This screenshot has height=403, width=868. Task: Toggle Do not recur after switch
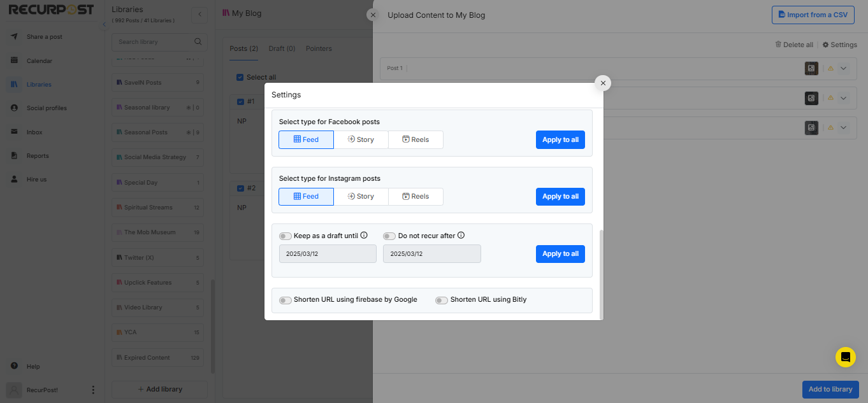[389, 236]
